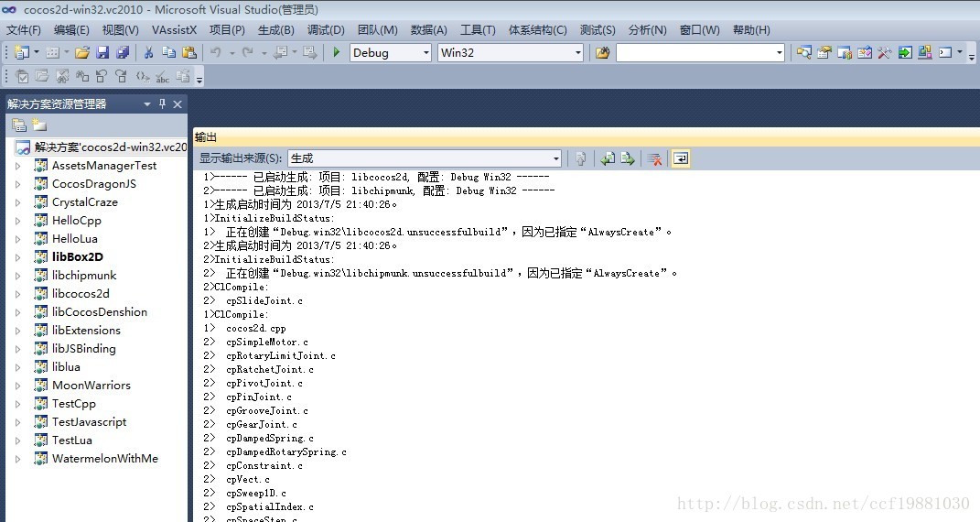Save the current file with floppy icon
Screen dimensions: 980x522
(x=102, y=52)
